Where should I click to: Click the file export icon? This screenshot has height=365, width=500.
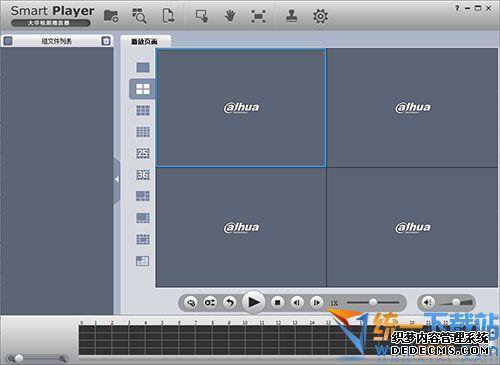[168, 16]
